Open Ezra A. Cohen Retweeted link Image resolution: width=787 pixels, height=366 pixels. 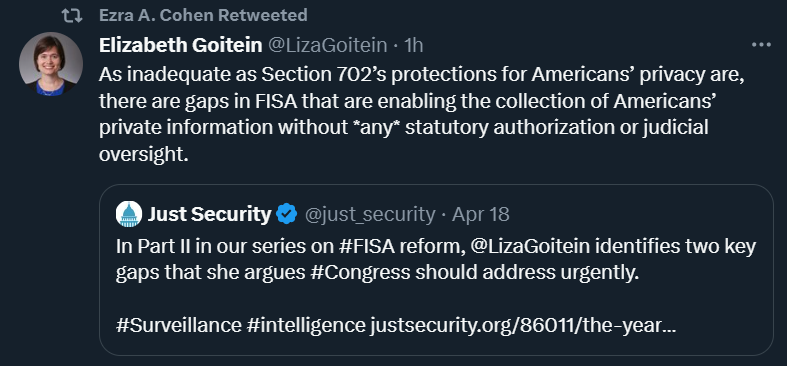pos(203,16)
